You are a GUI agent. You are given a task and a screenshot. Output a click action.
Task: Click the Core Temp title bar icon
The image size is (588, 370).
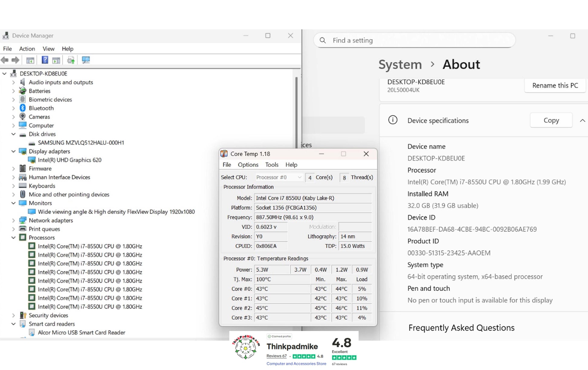pyautogui.click(x=224, y=154)
